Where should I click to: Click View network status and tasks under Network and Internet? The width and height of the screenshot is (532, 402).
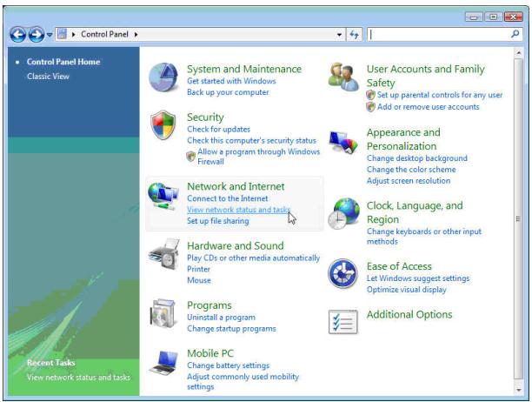[x=238, y=210]
